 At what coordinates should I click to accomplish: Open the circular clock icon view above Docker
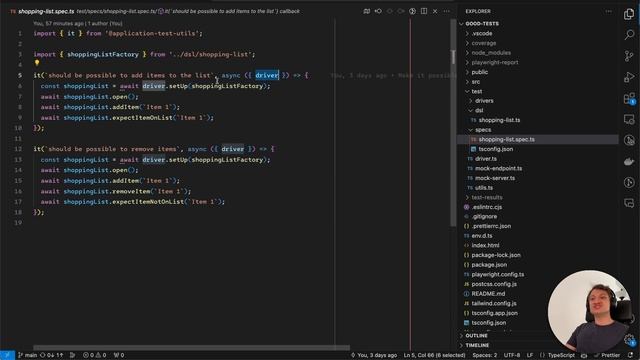629,140
